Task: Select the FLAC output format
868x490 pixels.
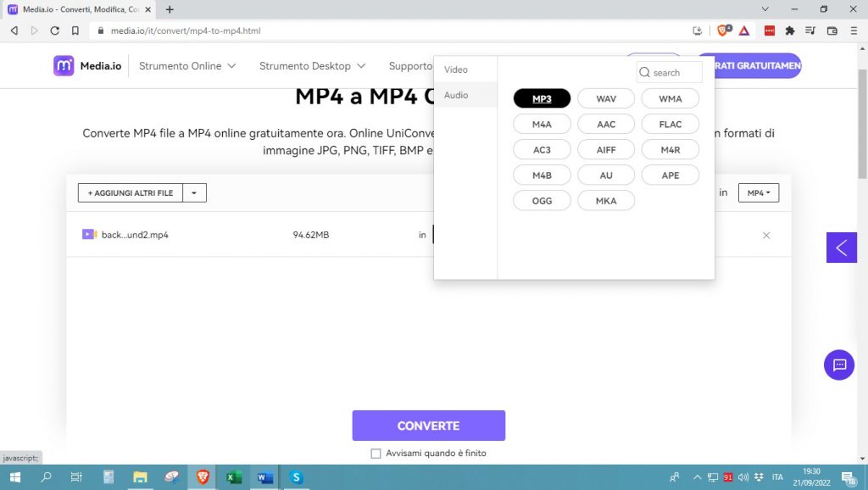Action: [x=670, y=124]
